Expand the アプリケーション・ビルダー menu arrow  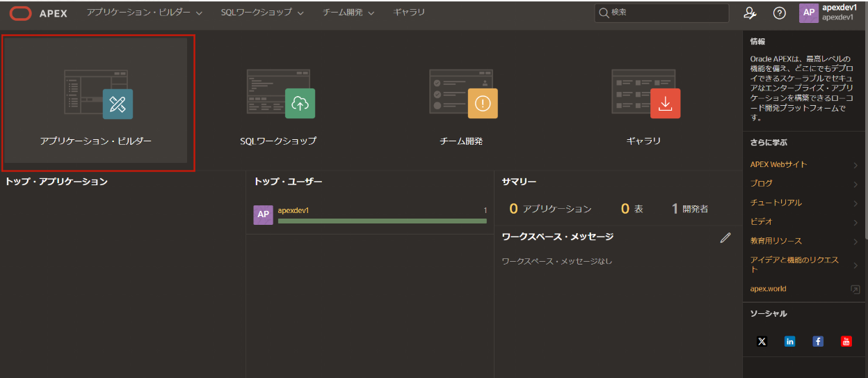coord(200,13)
